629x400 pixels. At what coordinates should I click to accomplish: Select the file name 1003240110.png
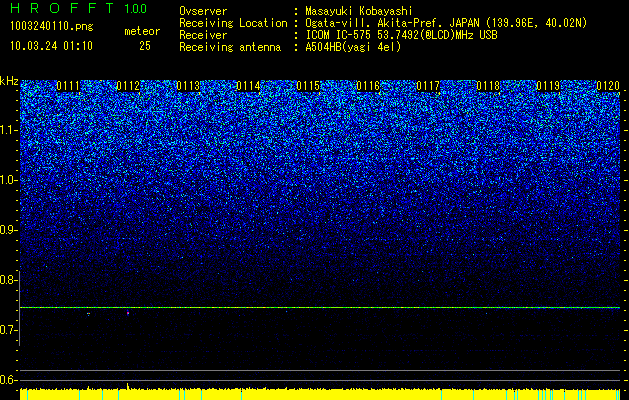coord(52,27)
